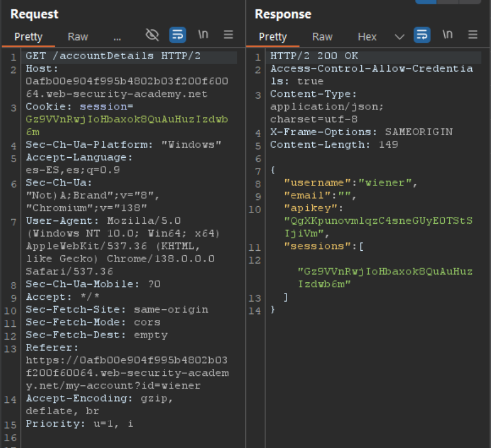Expand the '...' more tabs in Request
491x448 pixels.
click(x=117, y=37)
